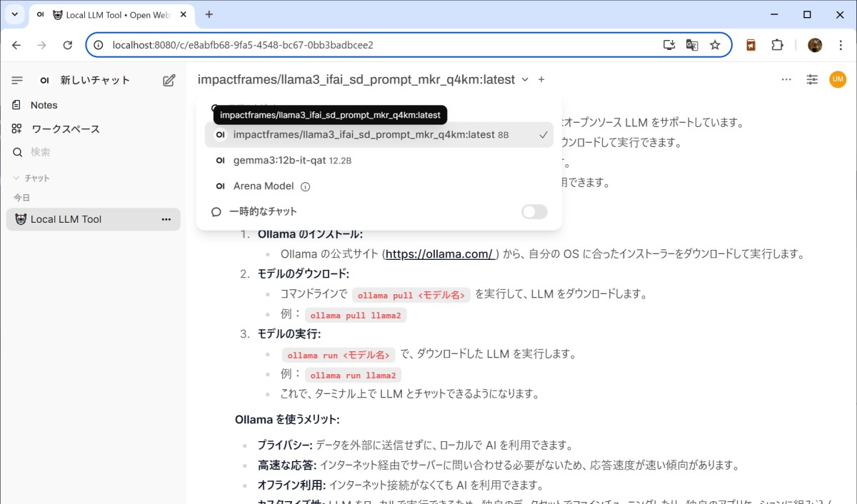This screenshot has width=857, height=504.
Task: Add another model with the plus icon
Action: (x=541, y=79)
